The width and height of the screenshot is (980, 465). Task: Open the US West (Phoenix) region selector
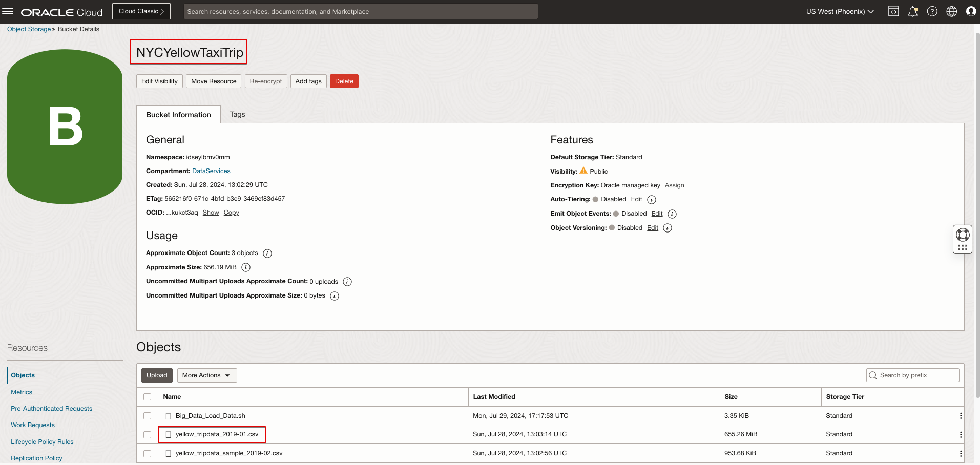[x=840, y=11]
